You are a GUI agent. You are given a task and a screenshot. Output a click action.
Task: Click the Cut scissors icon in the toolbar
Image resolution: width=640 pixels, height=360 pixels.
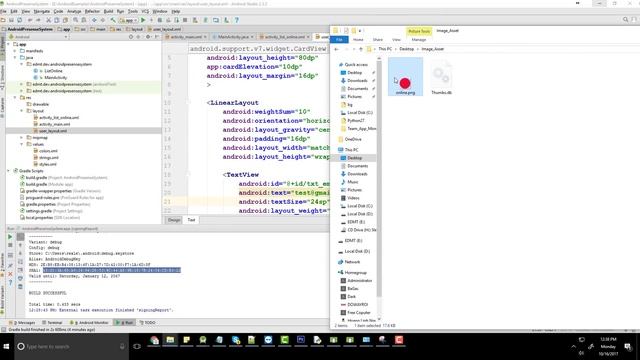(x=48, y=20)
